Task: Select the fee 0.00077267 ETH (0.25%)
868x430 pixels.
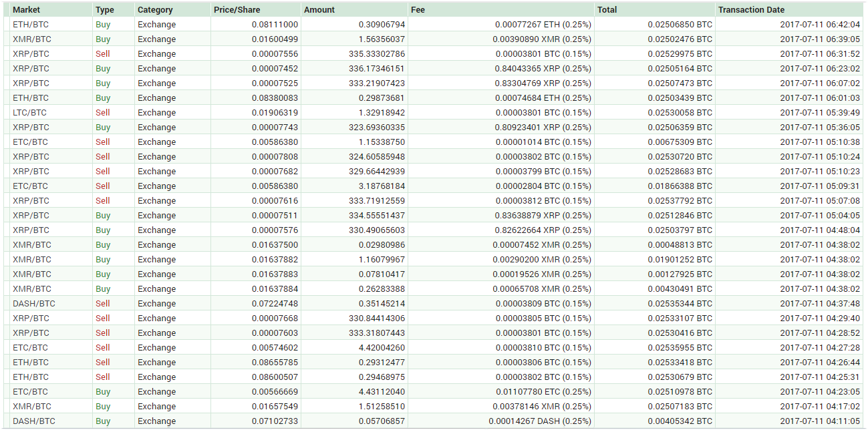Action: (543, 25)
